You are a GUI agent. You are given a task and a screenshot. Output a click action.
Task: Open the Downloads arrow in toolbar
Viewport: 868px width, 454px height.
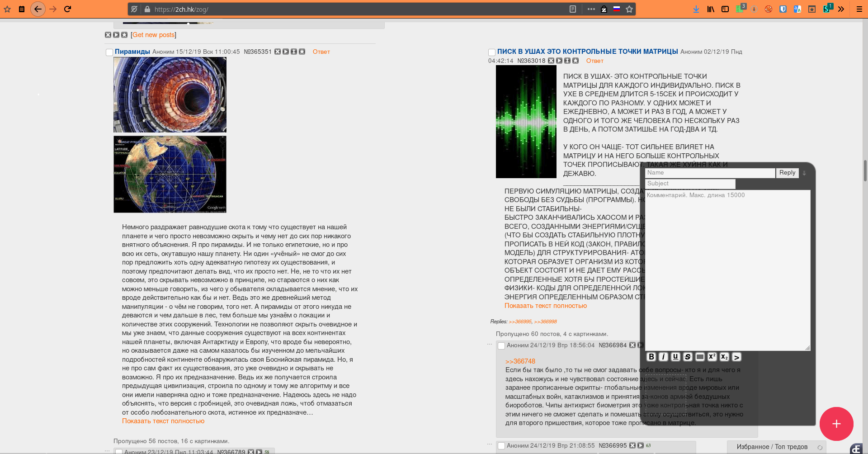(x=696, y=9)
